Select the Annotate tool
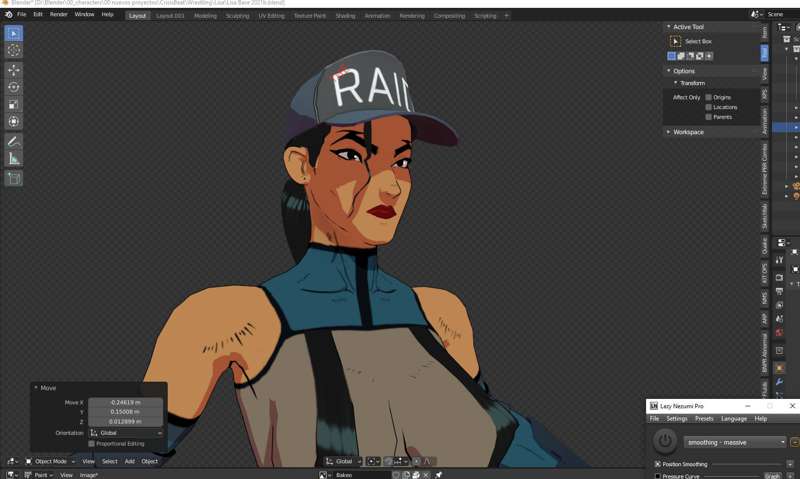Viewport: 800px width, 479px height. pos(14,141)
